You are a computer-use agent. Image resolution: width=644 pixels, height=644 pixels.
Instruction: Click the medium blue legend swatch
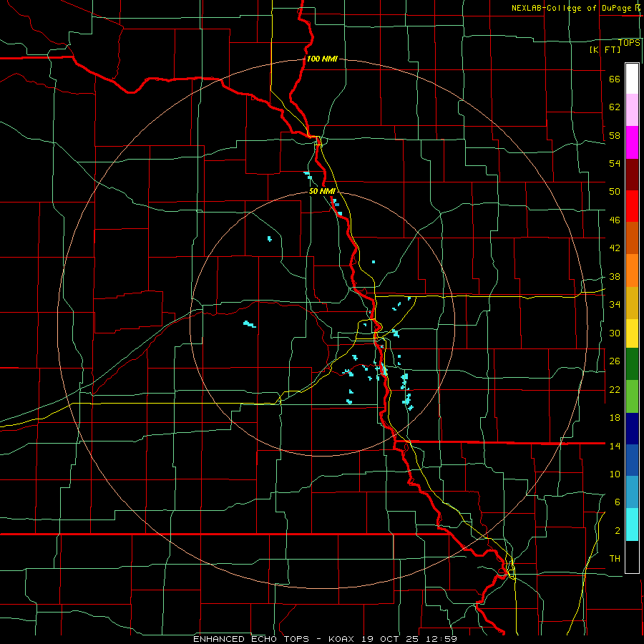point(632,460)
